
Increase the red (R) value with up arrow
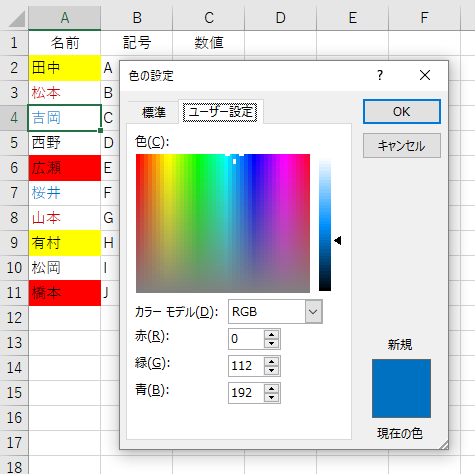(271, 335)
